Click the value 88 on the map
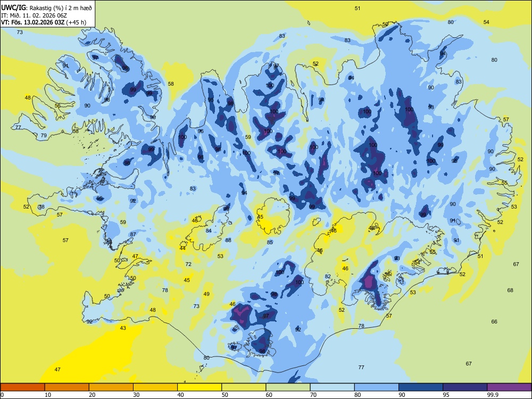Viewport: 532px width, 399px height. pyautogui.click(x=228, y=240)
